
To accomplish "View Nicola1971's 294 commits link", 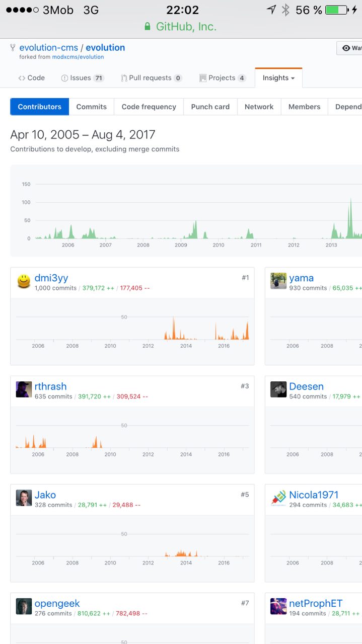I will (308, 505).
